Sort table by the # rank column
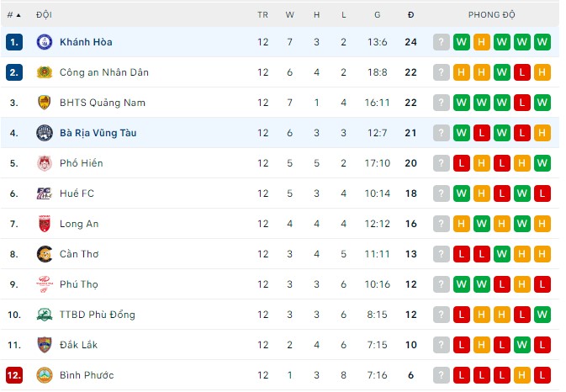The image size is (566, 392). coord(13,15)
